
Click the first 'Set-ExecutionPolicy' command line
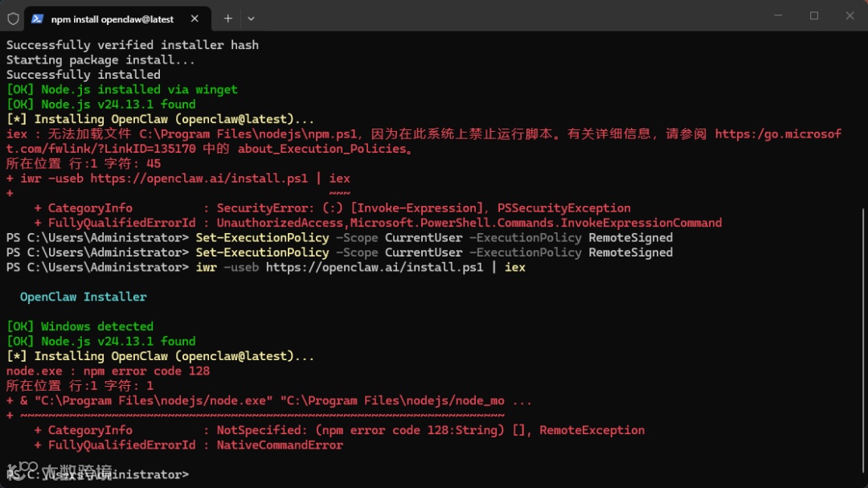coord(339,238)
